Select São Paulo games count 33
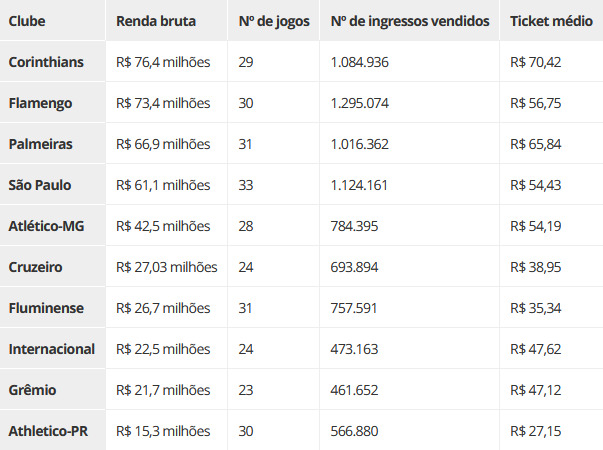 246,185
